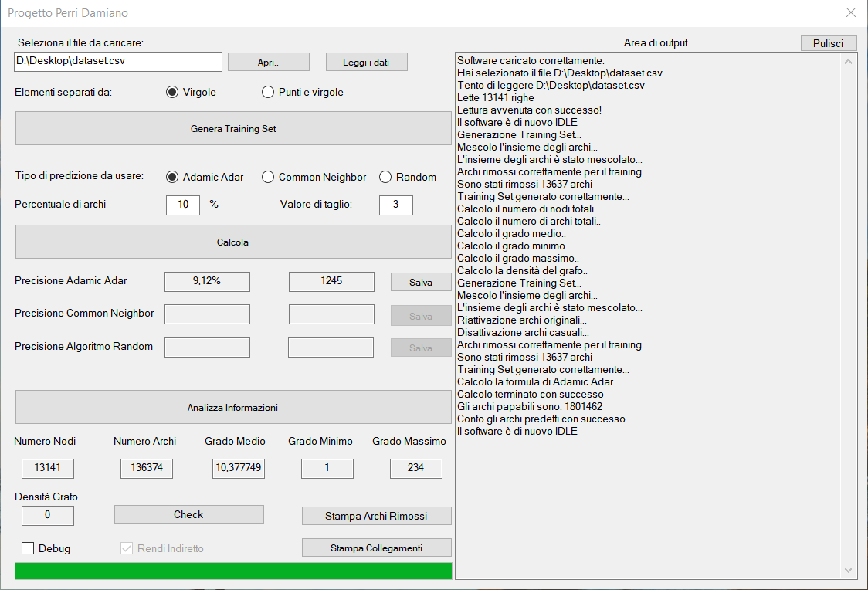Click Stampa Archi Rimossi button
Image resolution: width=868 pixels, height=590 pixels.
376,516
